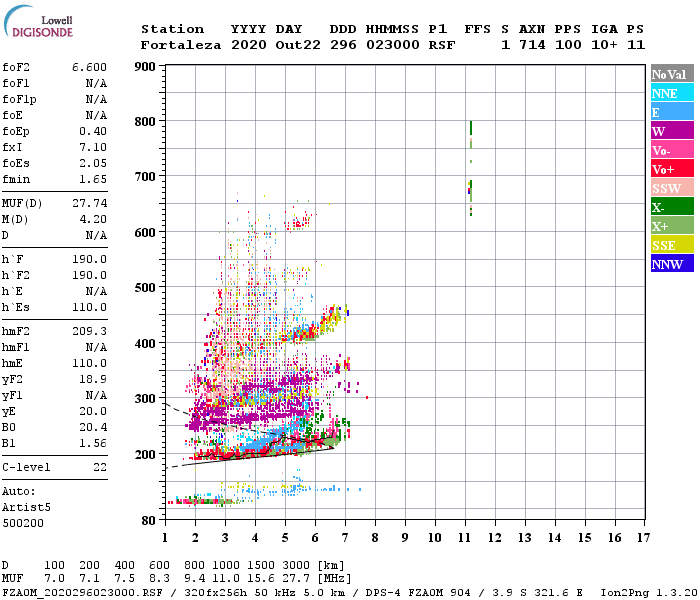Select the W purple legend swatch
Screen dimensions: 700x600
click(x=672, y=131)
